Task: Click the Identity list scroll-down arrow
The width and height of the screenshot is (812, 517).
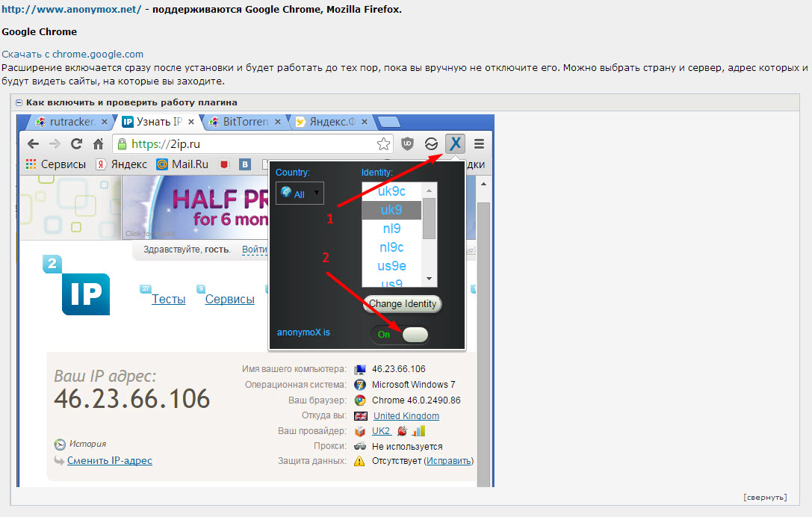Action: (x=429, y=279)
